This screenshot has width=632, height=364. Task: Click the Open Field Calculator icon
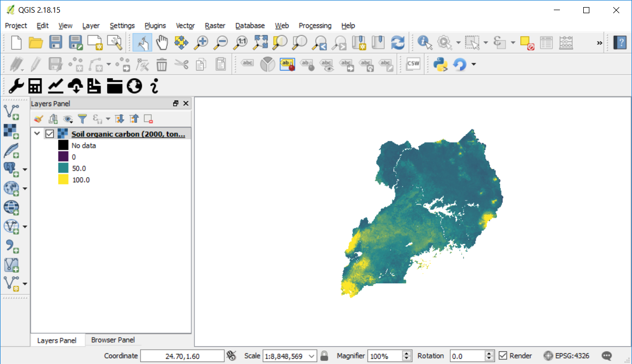[x=566, y=43]
